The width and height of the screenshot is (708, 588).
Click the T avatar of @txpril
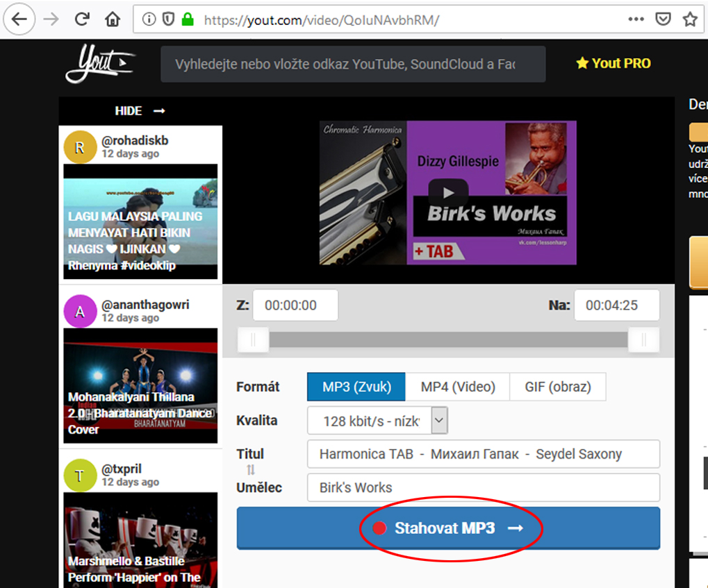tap(80, 476)
